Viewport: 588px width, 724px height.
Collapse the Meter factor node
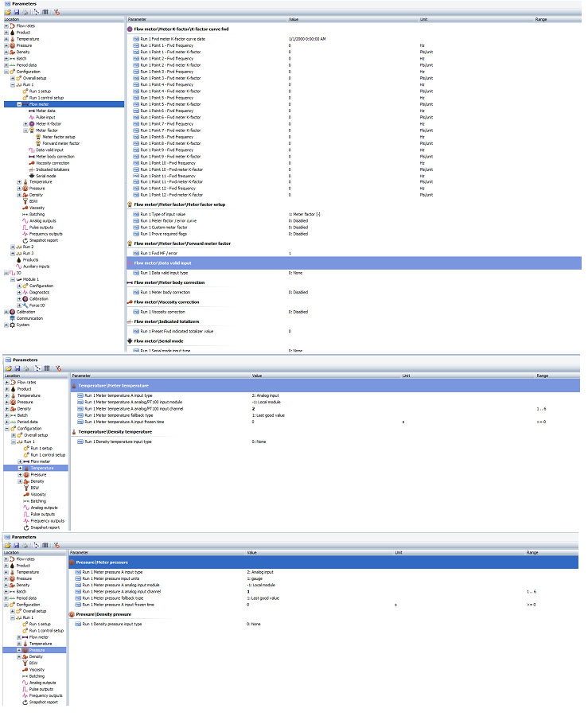26,130
